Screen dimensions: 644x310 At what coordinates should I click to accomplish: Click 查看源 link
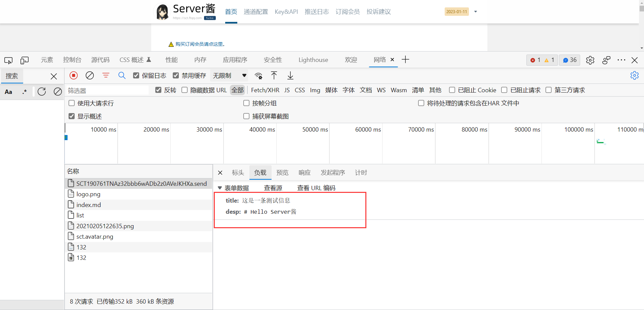pyautogui.click(x=273, y=188)
